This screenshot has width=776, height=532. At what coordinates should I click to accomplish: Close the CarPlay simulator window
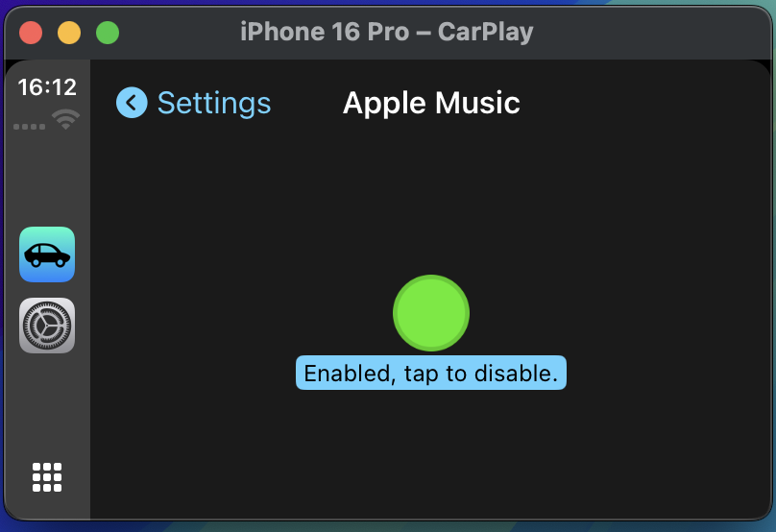[x=31, y=33]
